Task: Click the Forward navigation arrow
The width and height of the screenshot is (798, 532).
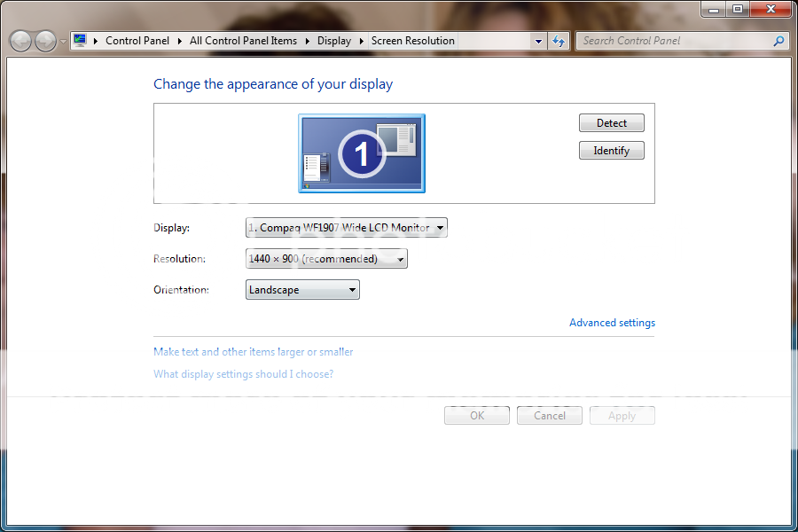Action: pyautogui.click(x=45, y=41)
